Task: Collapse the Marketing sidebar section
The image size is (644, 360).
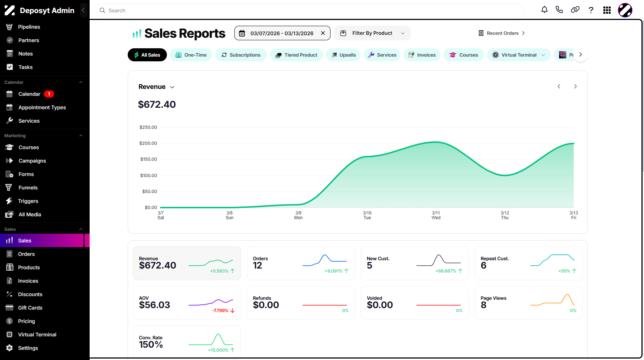Action: tap(81, 136)
